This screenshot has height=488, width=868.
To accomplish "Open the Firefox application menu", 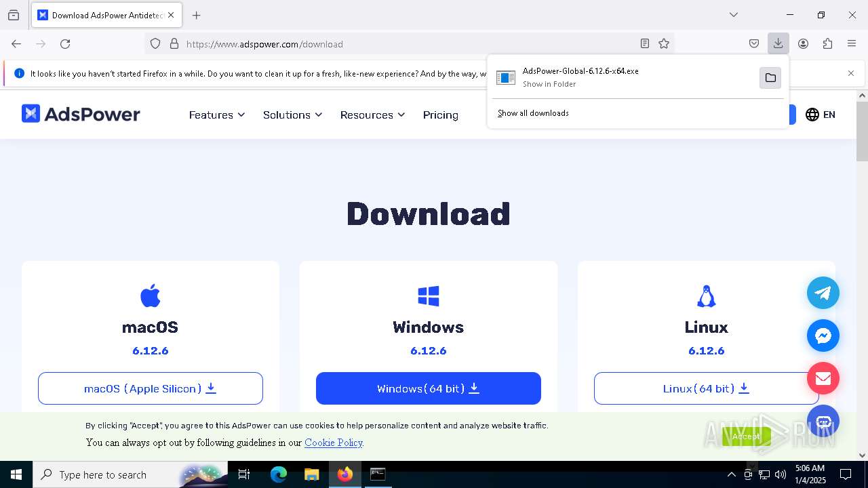I will 852,43.
